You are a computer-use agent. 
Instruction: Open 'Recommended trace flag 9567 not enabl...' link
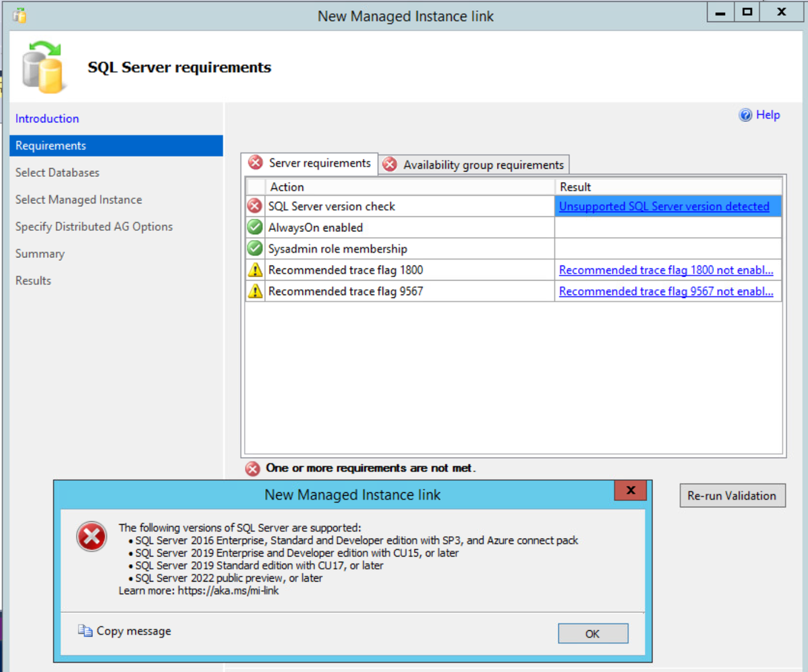[x=666, y=291]
